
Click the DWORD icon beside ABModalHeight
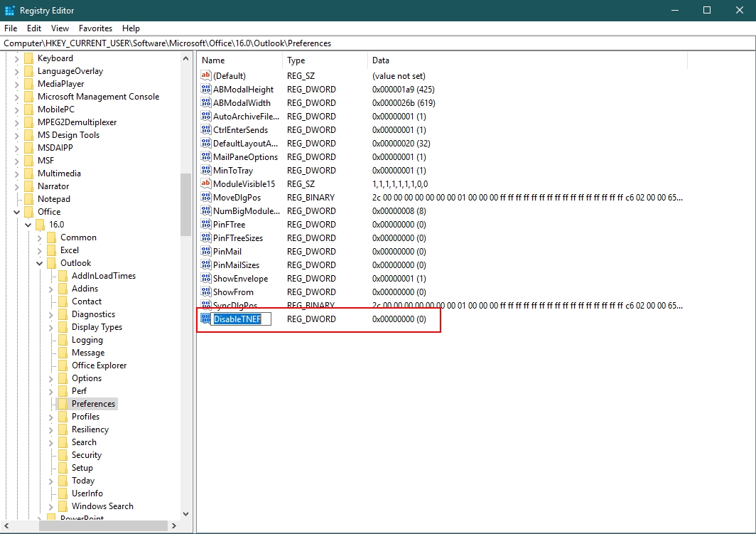click(x=206, y=90)
